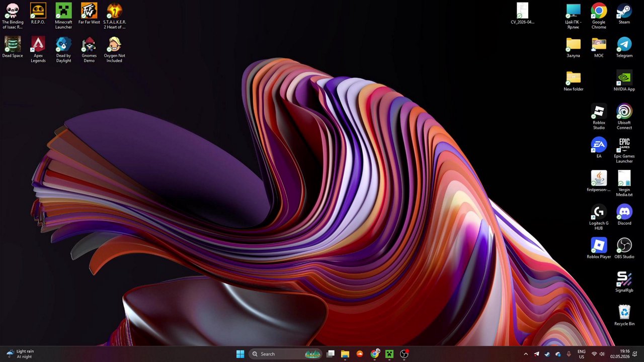Screen dimensions: 644x362
Task: Click the Telegram desktop shortcut
Action: pos(624,47)
